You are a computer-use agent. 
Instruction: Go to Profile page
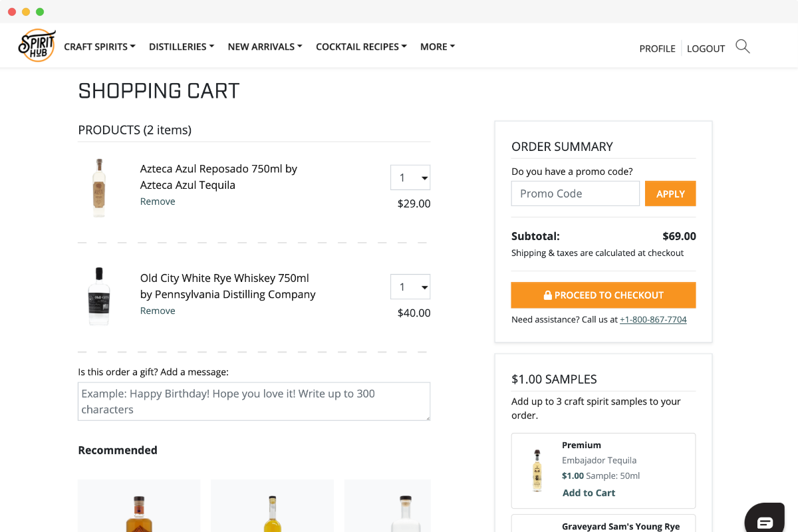(x=657, y=49)
